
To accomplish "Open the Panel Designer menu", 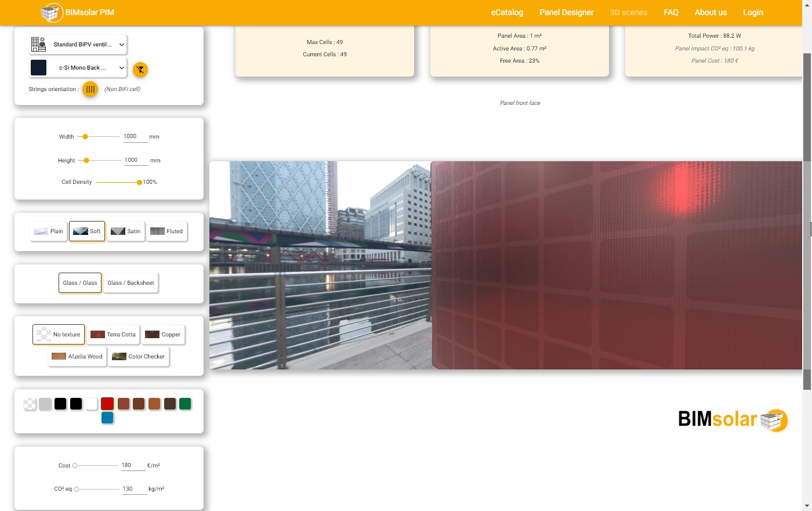I will point(566,12).
